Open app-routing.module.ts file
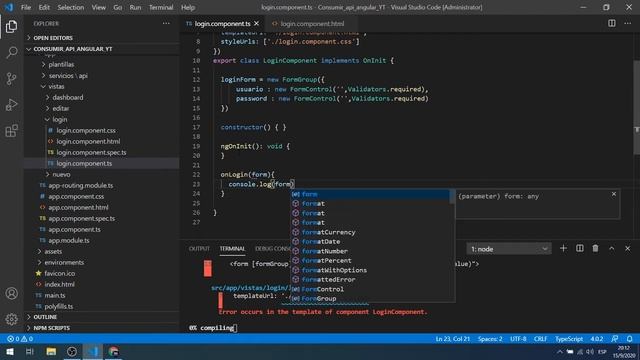The width and height of the screenshot is (640, 360). coord(81,185)
